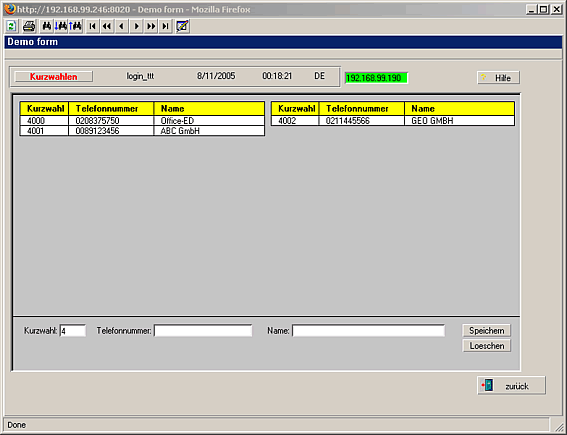Click find next binoculars with down arrow
This screenshot has height=435, width=567.
coord(61,26)
